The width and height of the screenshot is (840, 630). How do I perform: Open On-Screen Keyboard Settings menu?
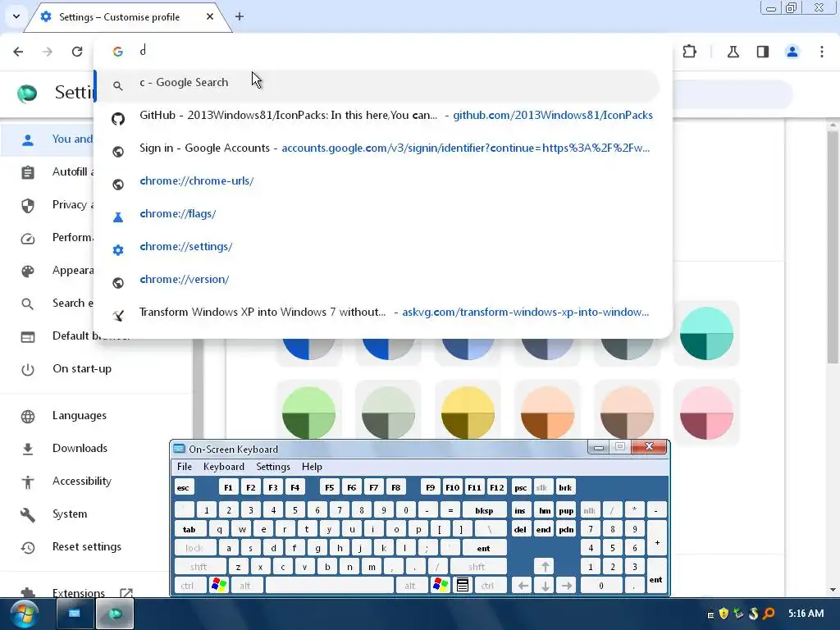(x=272, y=467)
